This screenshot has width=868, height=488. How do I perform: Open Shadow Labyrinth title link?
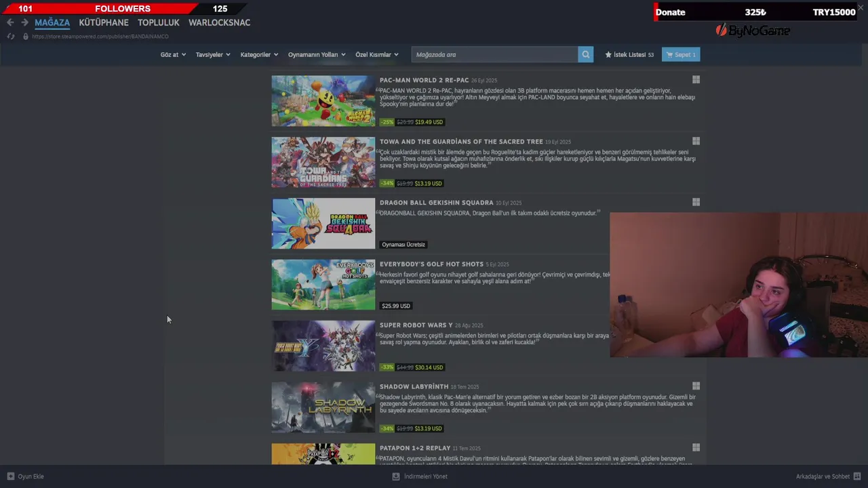414,386
